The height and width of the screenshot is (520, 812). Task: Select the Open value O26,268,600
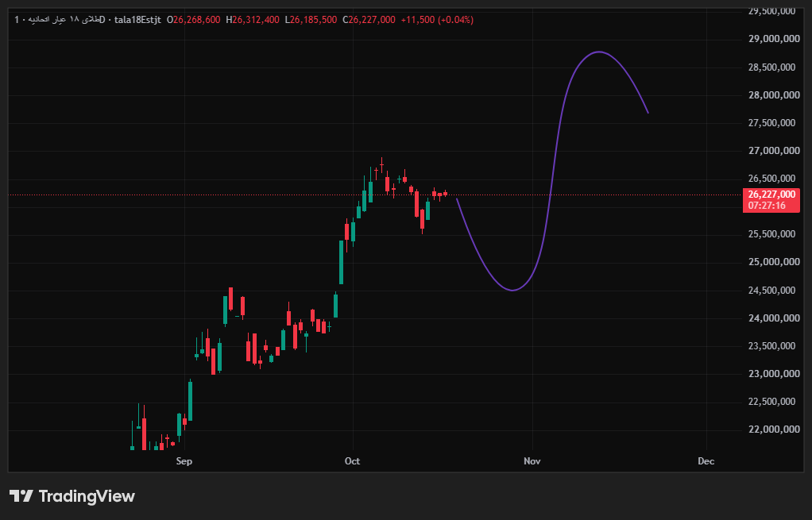[193, 20]
